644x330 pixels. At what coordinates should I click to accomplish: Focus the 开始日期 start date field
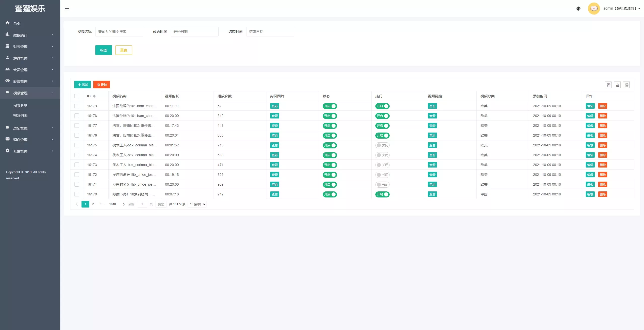coord(194,32)
